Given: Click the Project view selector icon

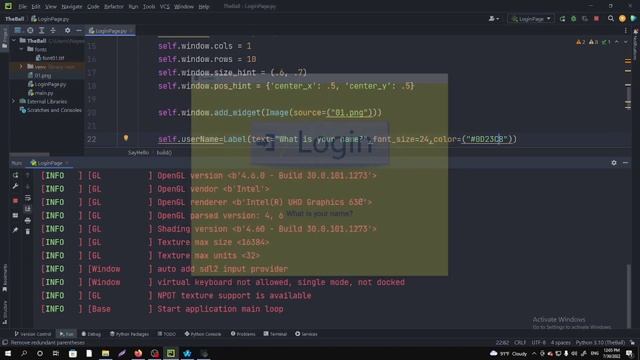Looking at the screenshot, I should click(x=18, y=30).
